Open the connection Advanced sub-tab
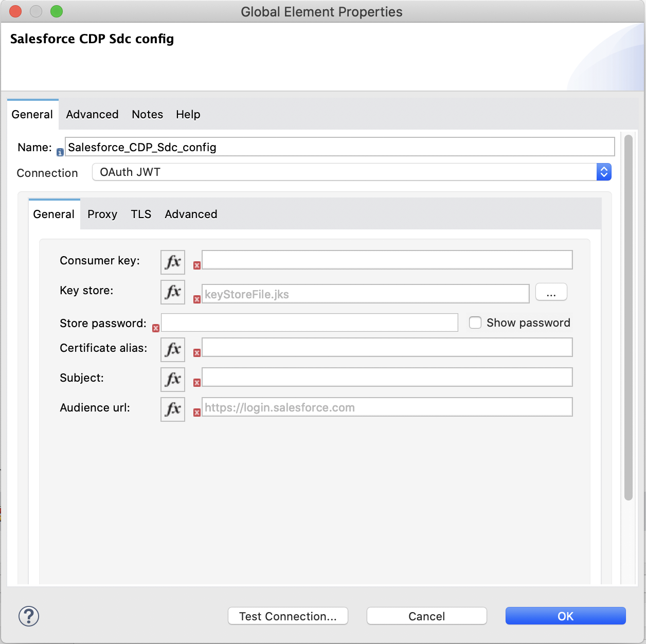 pyautogui.click(x=191, y=214)
